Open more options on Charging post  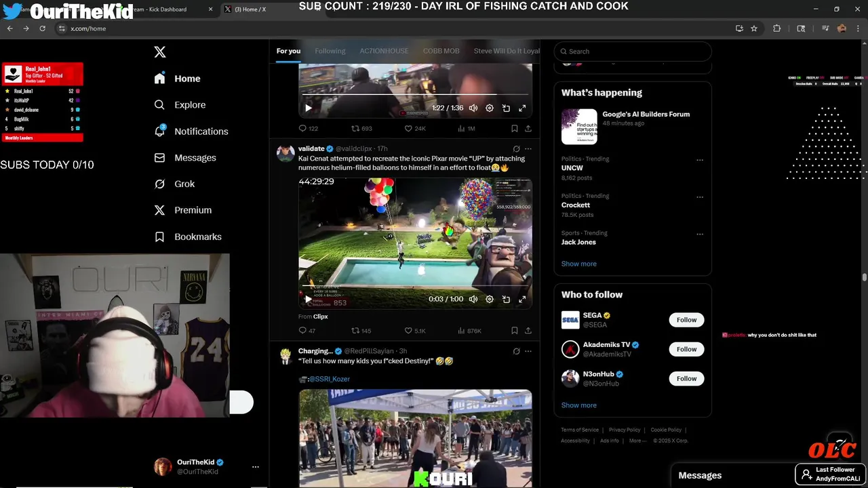tap(528, 351)
